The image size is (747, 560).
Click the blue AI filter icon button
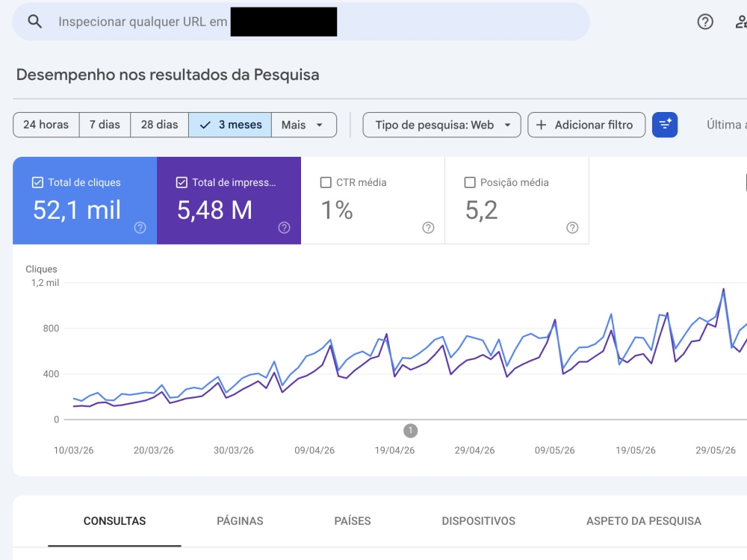click(665, 125)
